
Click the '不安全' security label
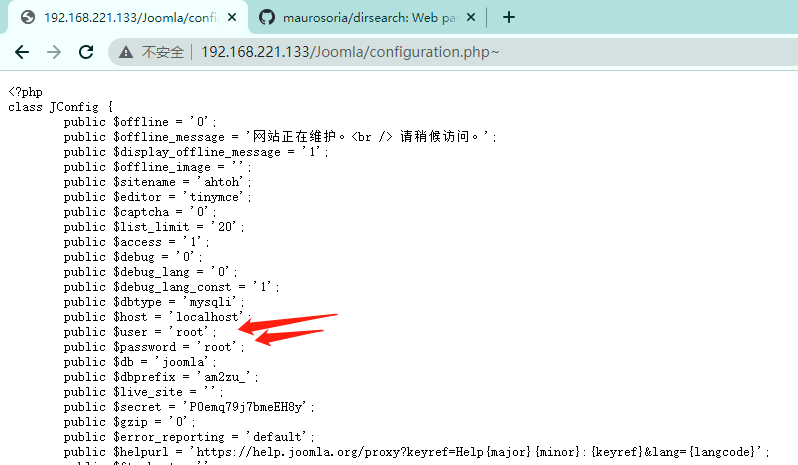162,52
